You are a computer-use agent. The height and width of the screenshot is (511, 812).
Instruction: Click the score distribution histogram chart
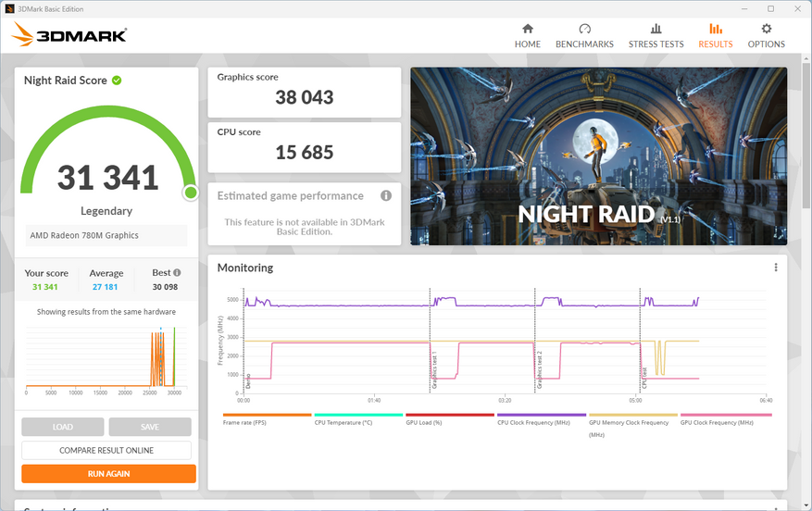point(106,360)
